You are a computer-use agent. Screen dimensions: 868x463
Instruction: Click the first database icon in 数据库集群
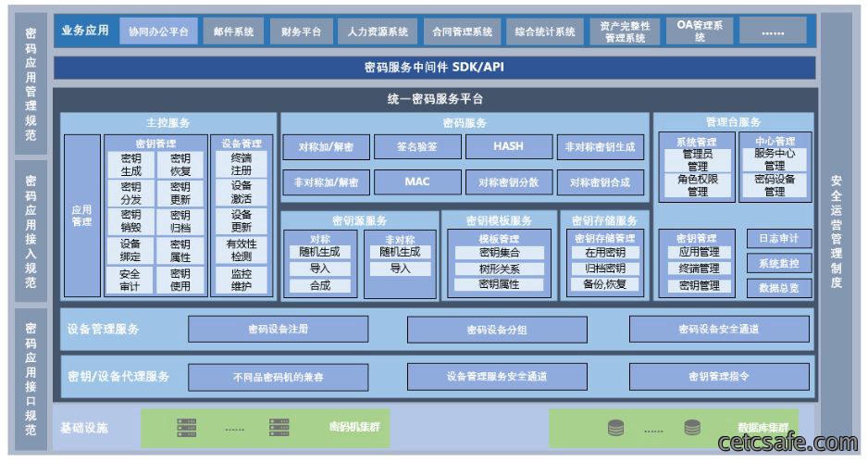(615, 428)
